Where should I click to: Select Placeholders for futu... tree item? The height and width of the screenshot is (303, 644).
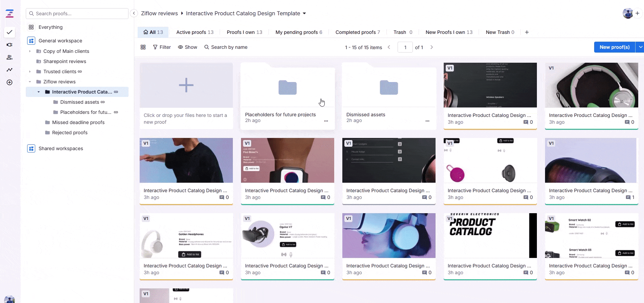point(86,112)
